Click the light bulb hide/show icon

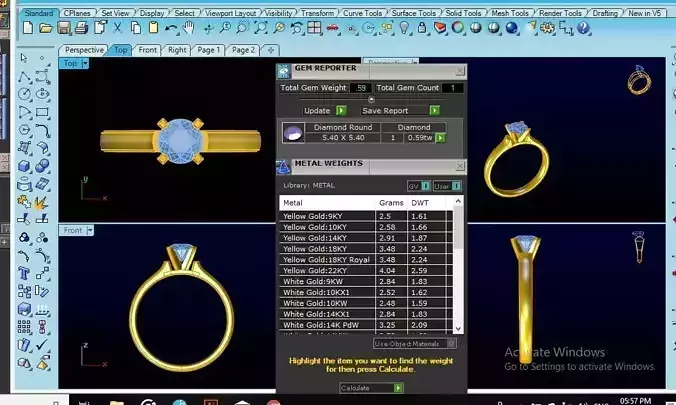(404, 28)
